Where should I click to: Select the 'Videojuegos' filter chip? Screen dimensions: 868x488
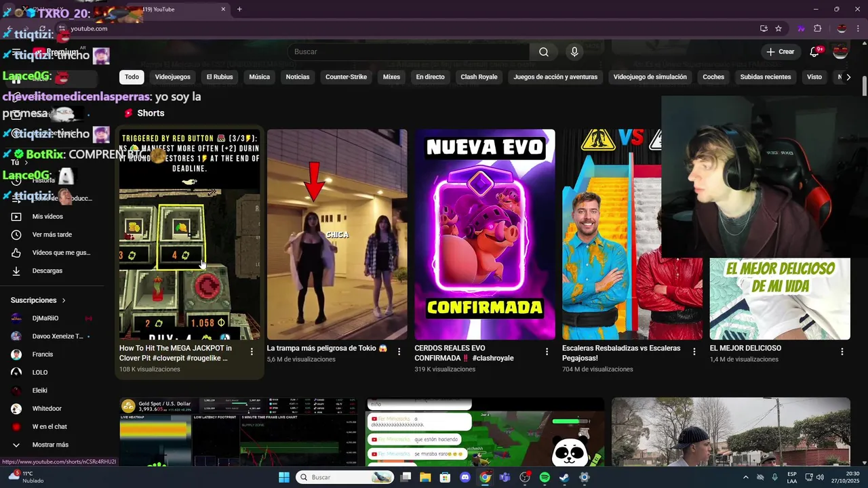(172, 77)
